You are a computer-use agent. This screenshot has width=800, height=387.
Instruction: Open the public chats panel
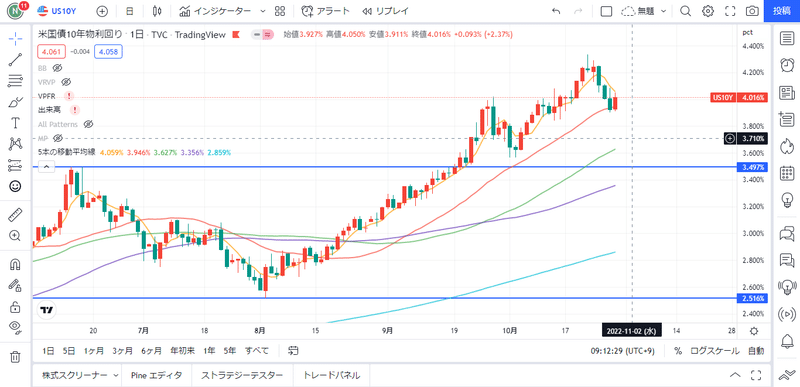[x=787, y=234]
